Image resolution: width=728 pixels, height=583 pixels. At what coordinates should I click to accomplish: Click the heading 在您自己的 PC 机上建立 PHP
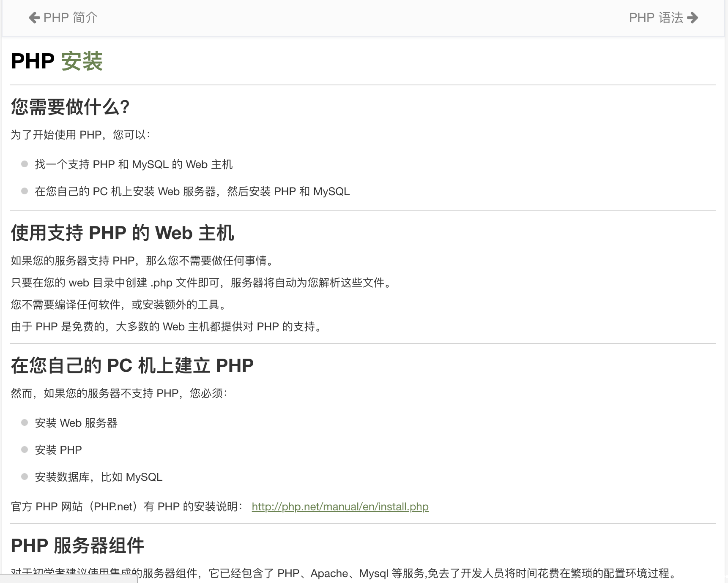tap(132, 365)
